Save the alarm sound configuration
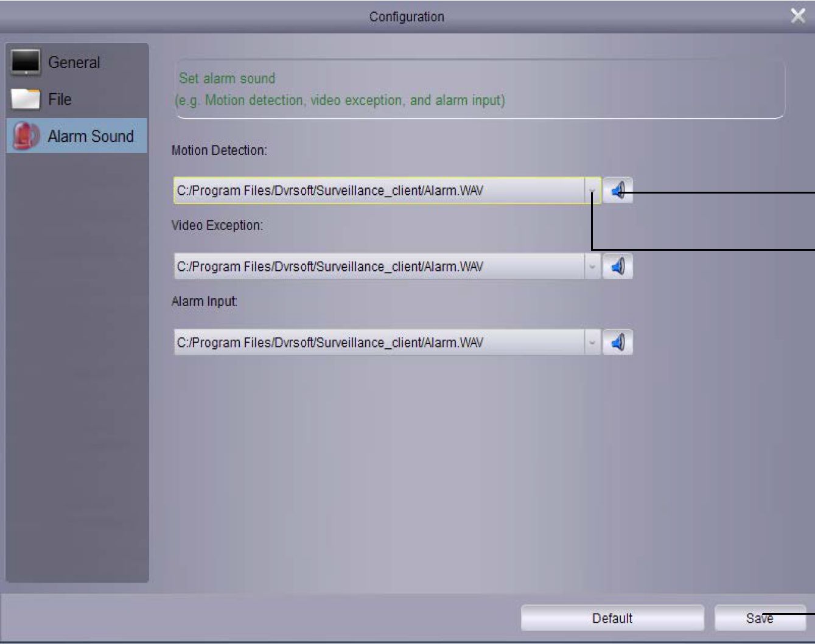The height and width of the screenshot is (644, 815). (759, 618)
